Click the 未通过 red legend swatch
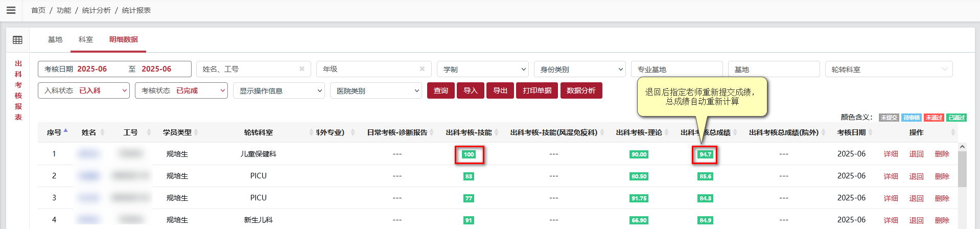 [x=934, y=118]
